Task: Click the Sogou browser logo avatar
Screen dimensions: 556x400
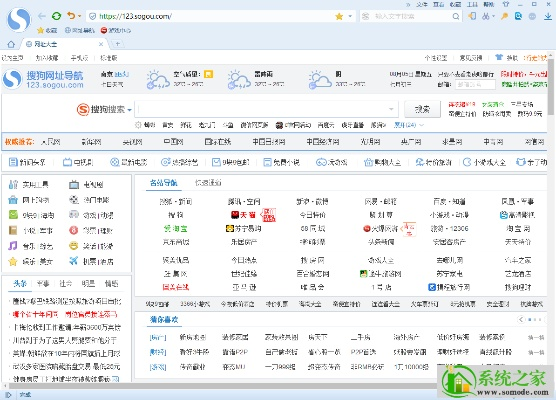Action: pyautogui.click(x=18, y=20)
